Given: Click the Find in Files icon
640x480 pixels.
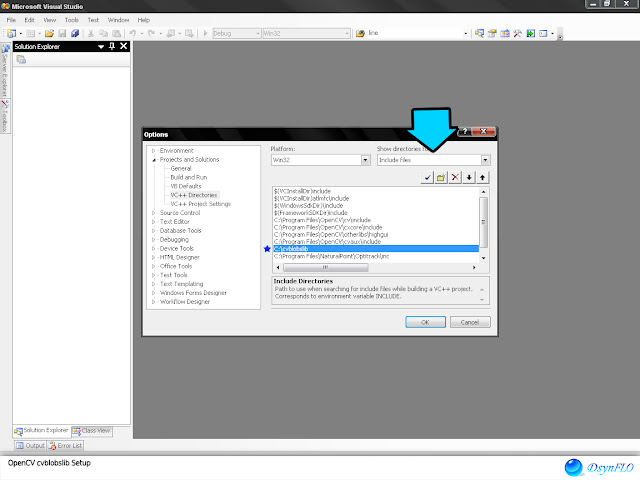Looking at the screenshot, I should pos(360,33).
